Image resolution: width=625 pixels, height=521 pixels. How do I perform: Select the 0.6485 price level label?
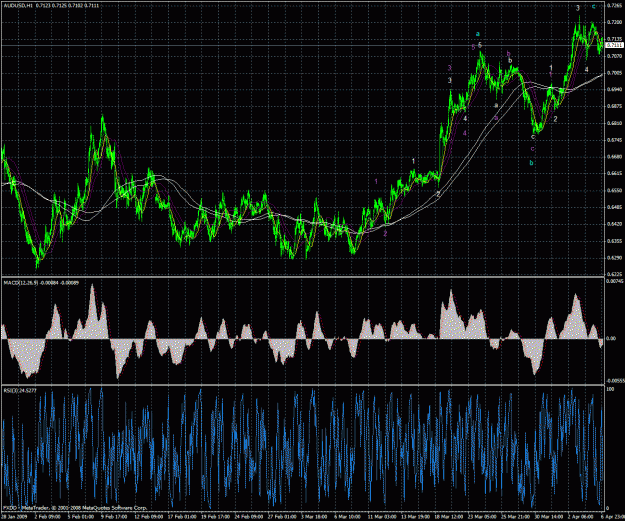pos(613,207)
